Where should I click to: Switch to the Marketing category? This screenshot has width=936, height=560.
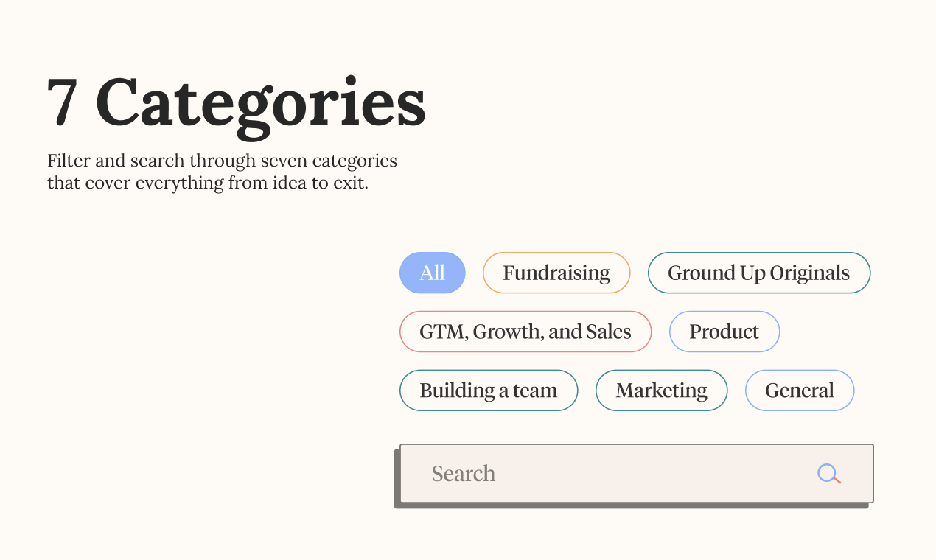(662, 391)
